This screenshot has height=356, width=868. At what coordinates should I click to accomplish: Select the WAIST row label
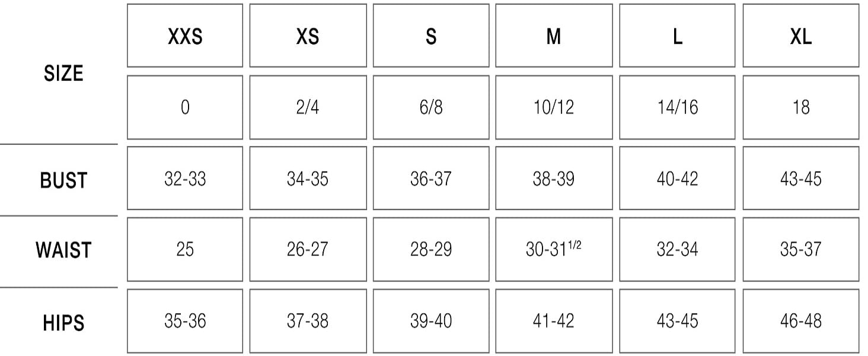(x=63, y=250)
